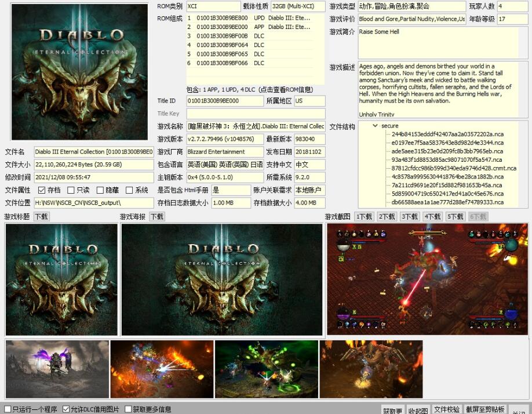Click the 下载 button next to 游戏标题
The image size is (532, 414).
pos(41,216)
